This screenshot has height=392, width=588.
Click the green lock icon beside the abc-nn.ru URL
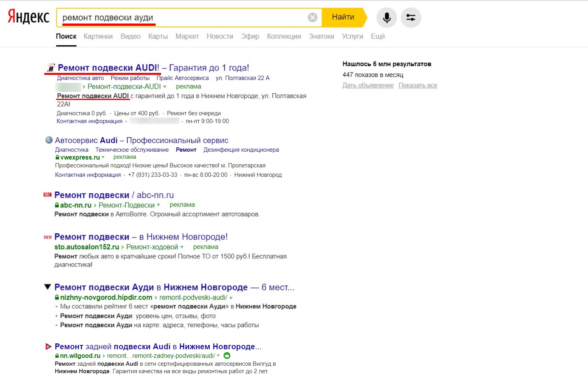point(57,205)
